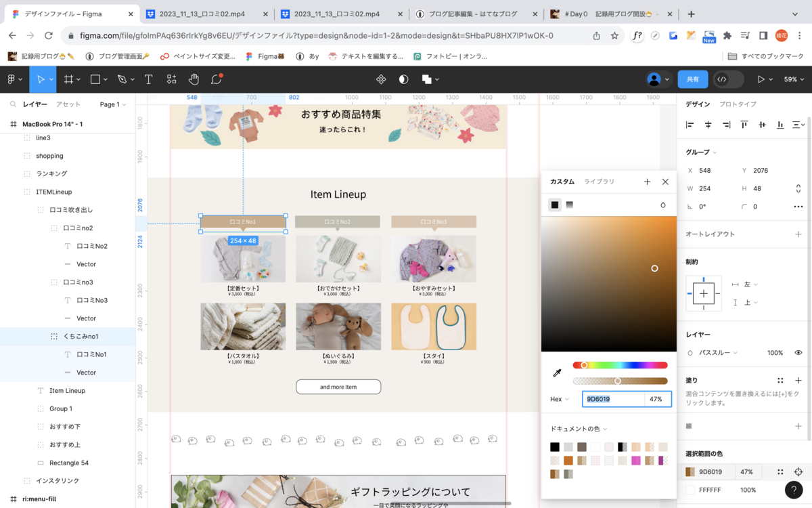The height and width of the screenshot is (508, 812).
Task: Toggle constrain proportions lock icon
Action: [798, 188]
